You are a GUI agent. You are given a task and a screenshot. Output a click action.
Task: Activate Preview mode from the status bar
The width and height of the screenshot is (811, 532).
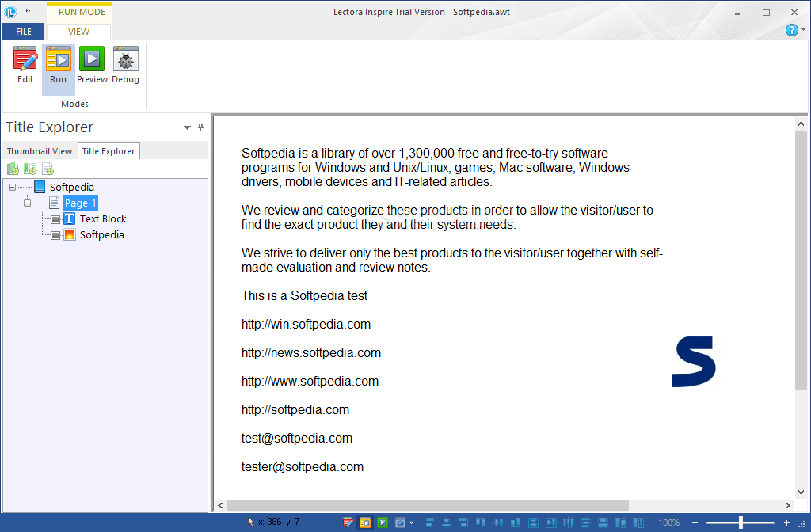coord(383,522)
